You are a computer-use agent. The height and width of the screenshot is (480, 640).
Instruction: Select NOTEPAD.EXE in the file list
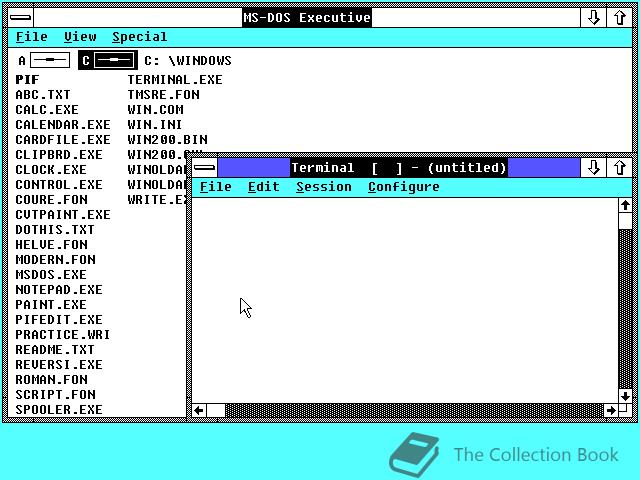click(x=59, y=289)
